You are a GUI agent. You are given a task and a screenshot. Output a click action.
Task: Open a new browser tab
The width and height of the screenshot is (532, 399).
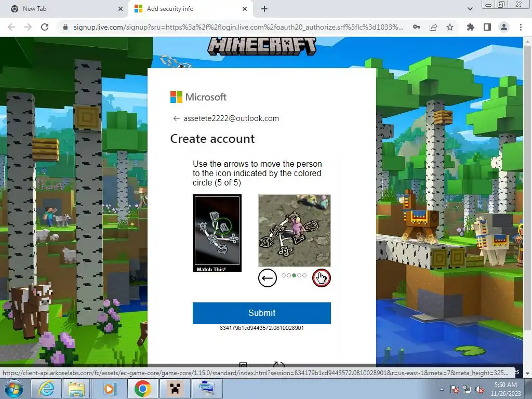coord(264,9)
